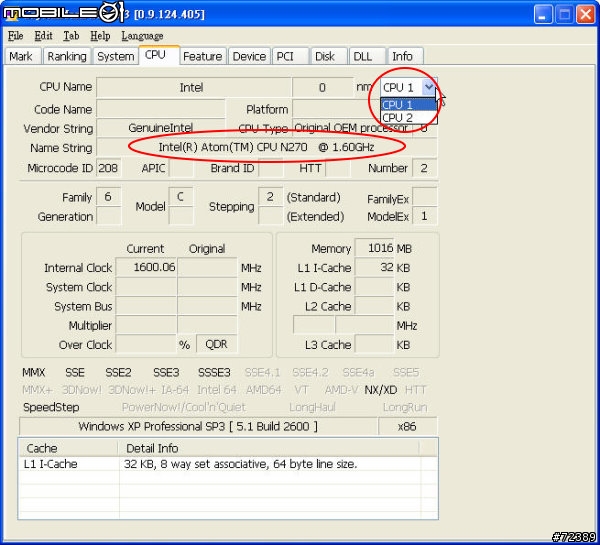Click the Stepping value 2

(270, 197)
